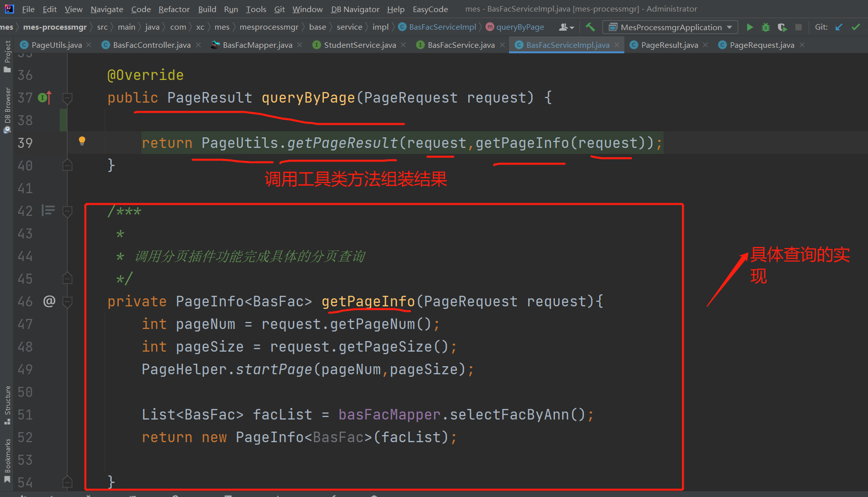Open the Structure tool window

[x=7, y=405]
